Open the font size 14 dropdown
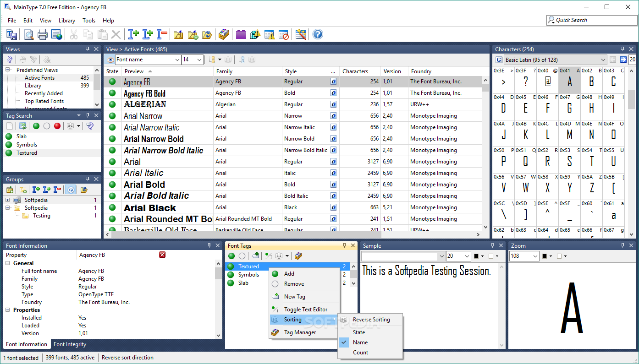Image resolution: width=639 pixels, height=364 pixels. (199, 60)
